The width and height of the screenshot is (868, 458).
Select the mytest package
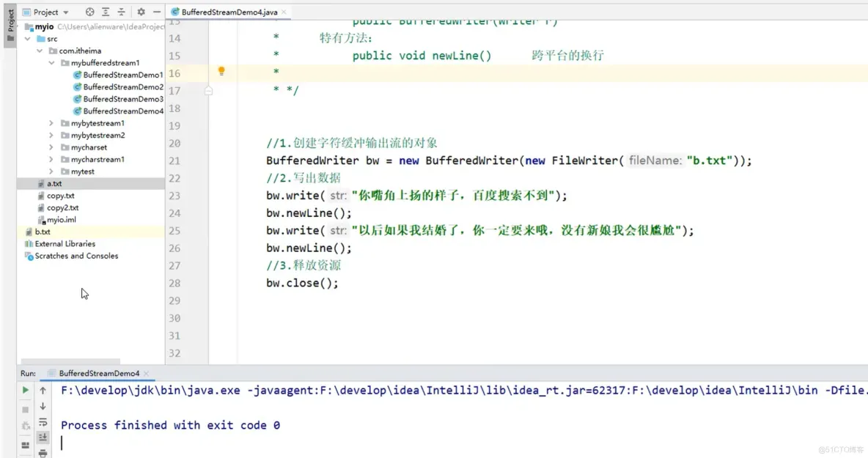pos(83,171)
